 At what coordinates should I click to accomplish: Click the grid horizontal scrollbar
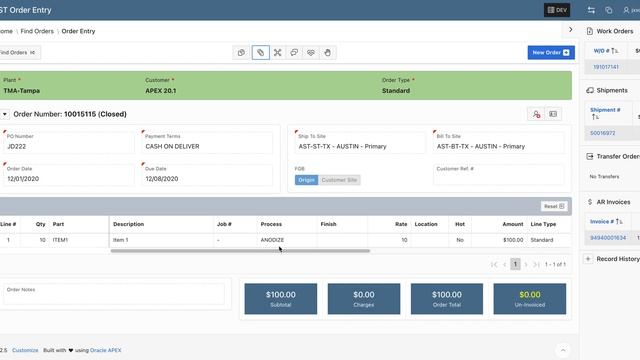tap(240, 251)
